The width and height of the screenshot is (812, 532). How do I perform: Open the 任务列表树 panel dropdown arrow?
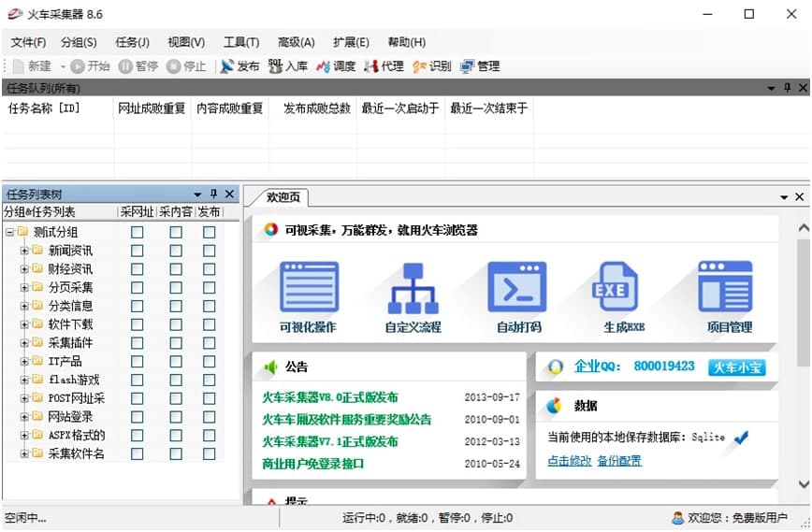coord(197,194)
